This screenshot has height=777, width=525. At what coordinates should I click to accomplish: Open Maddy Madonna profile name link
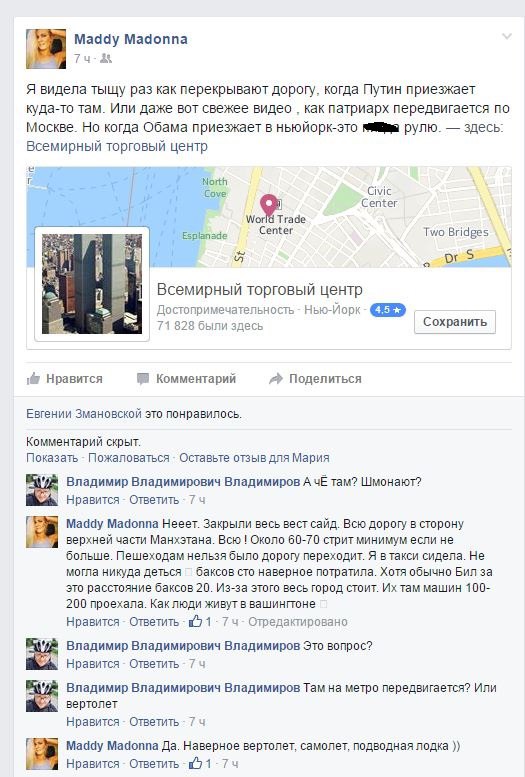131,39
